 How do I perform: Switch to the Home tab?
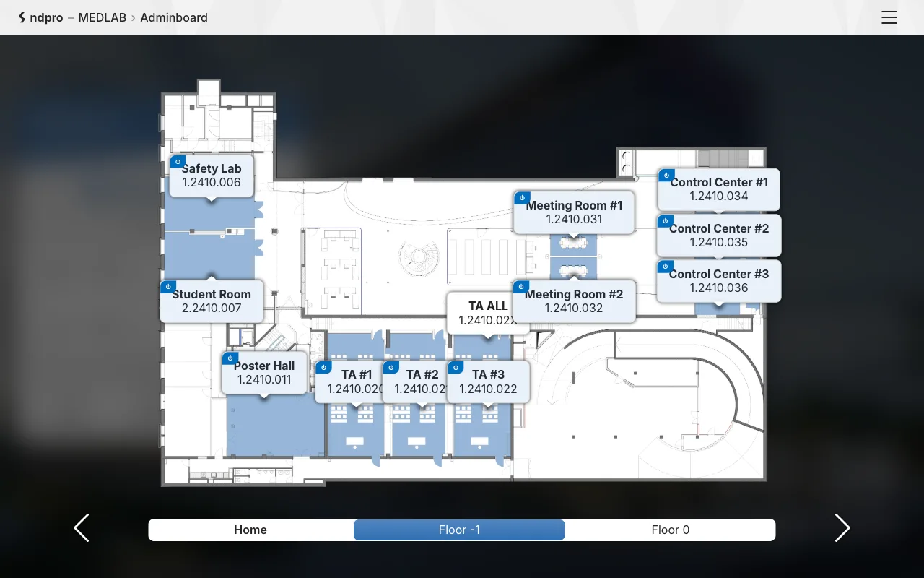[250, 530]
